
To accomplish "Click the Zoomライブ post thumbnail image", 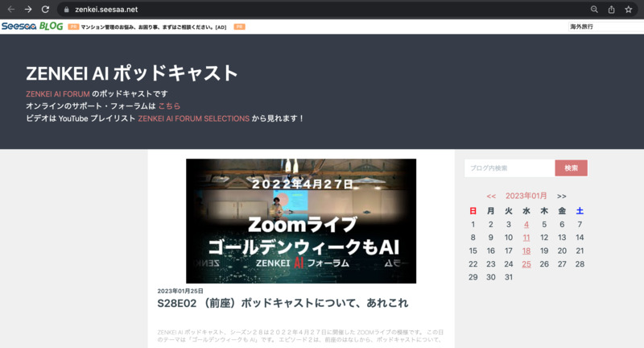I will coord(301,220).
